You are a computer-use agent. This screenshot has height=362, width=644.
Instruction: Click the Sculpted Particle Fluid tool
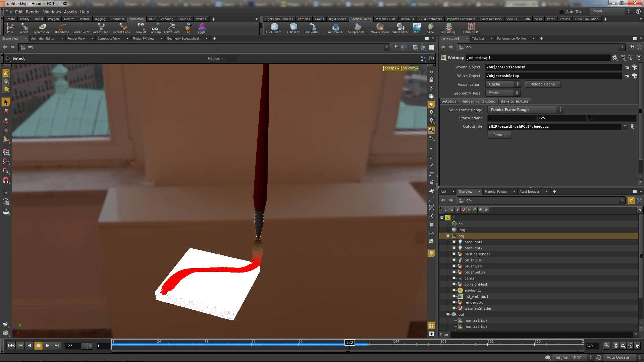click(357, 28)
